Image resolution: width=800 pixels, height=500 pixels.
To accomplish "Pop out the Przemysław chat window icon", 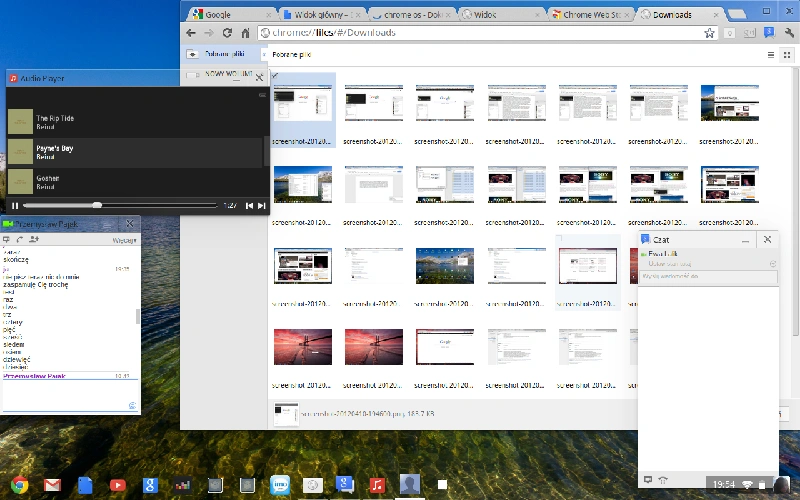I will tap(7, 239).
